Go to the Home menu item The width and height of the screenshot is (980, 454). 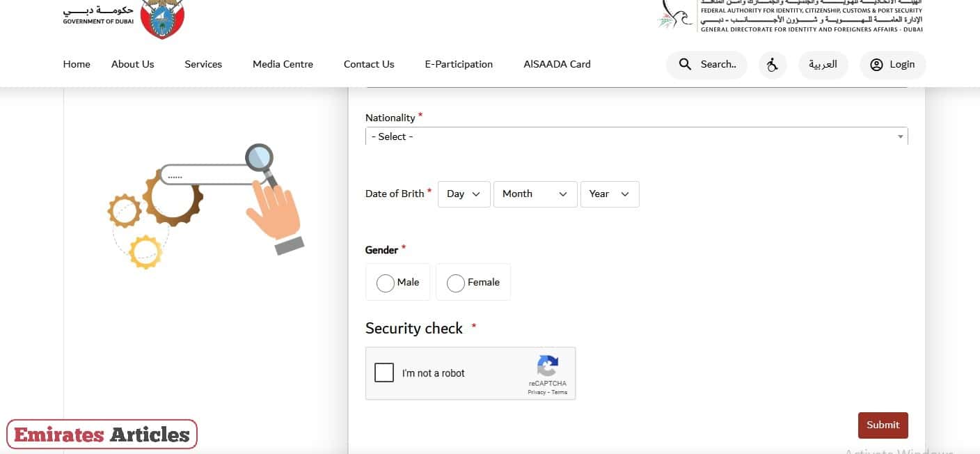coord(77,64)
